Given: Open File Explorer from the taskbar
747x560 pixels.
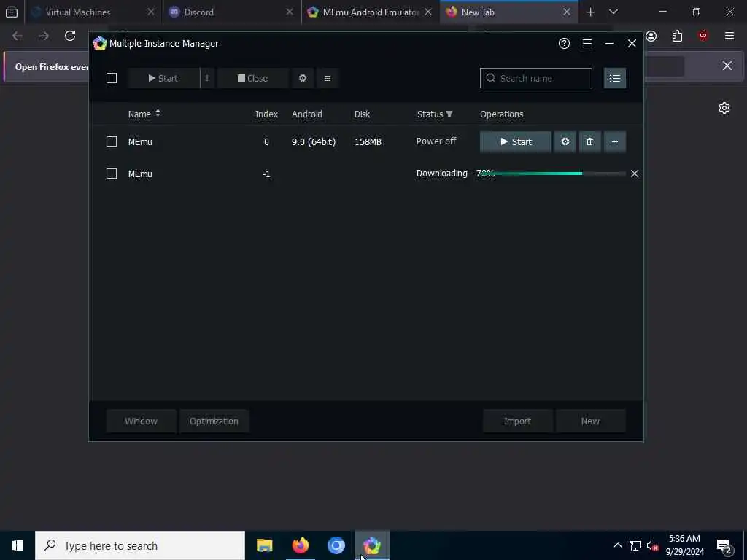Looking at the screenshot, I should click(x=264, y=545).
